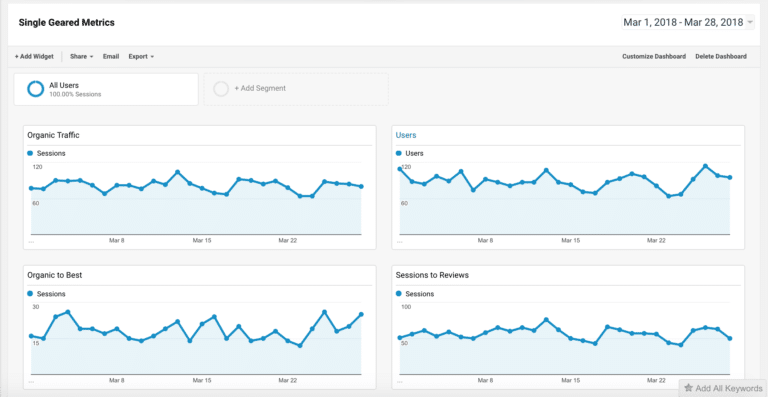Screen dimensions: 768x397
Task: Expand the Share dropdown menu
Action: point(81,56)
